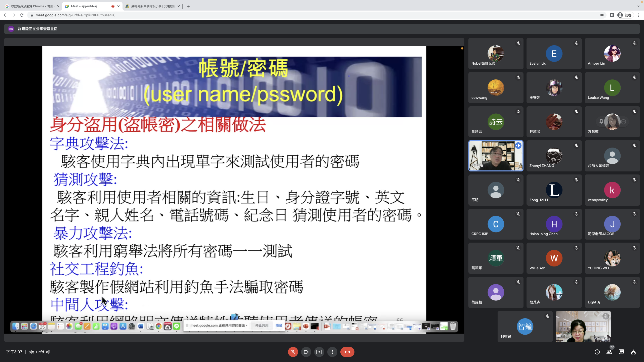Remove 方慧徽 using the minus icon
The image size is (644, 362).
[624, 122]
